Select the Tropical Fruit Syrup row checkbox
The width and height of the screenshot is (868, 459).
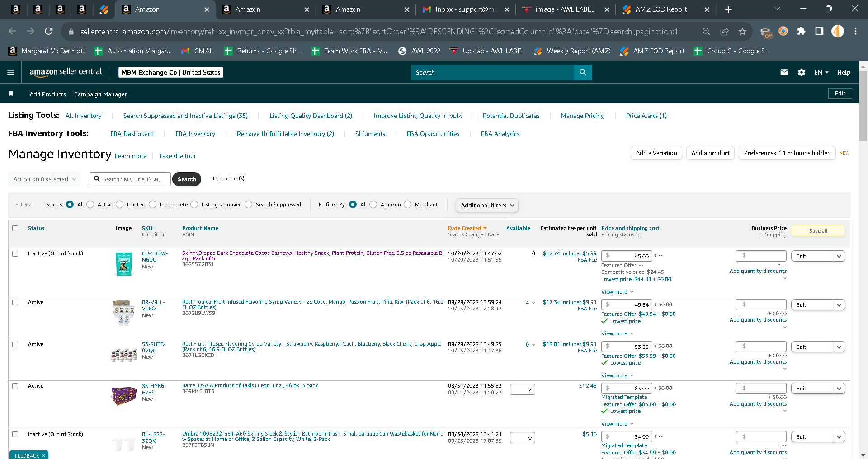[x=15, y=302]
